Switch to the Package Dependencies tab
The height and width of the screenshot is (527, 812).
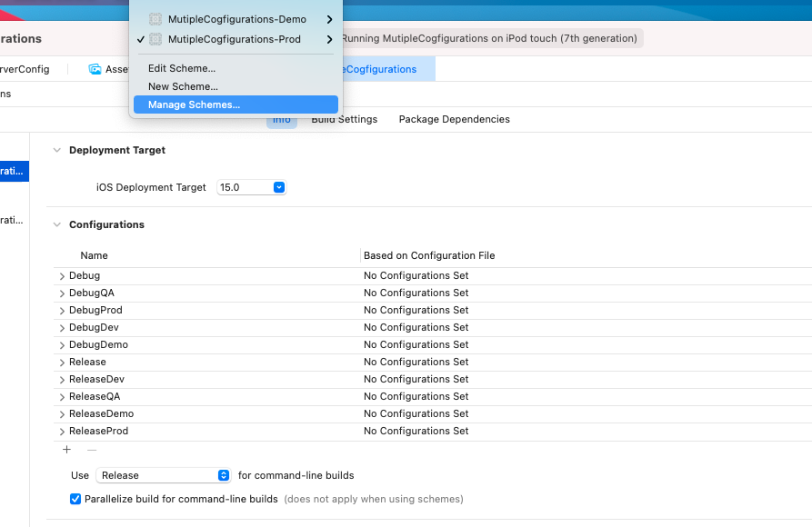[x=454, y=119]
